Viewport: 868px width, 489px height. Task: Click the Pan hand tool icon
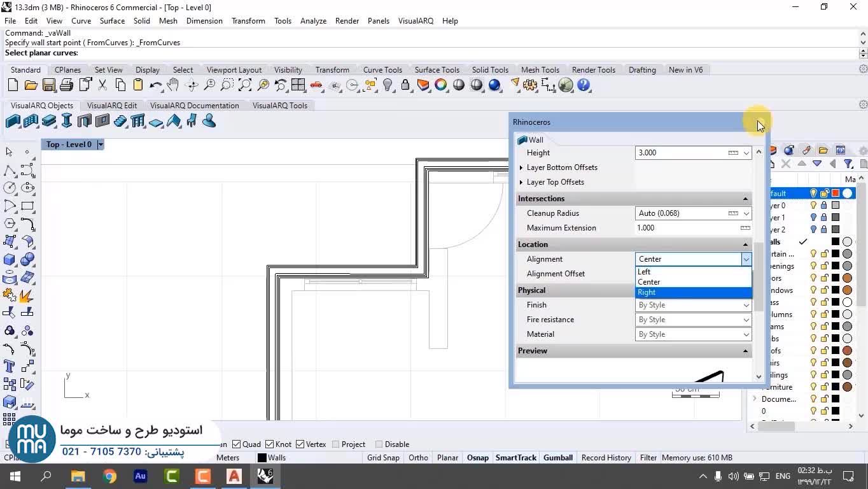point(173,85)
